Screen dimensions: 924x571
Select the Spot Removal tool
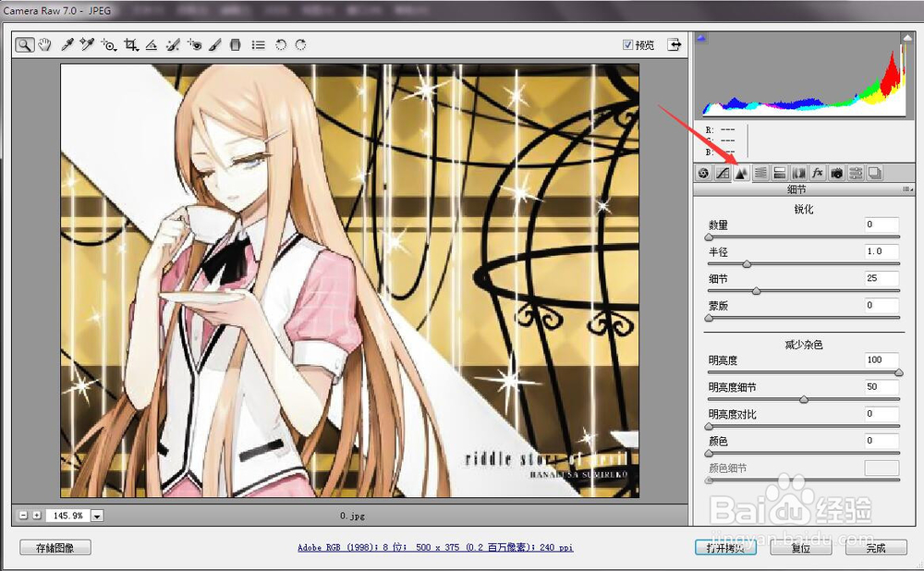173,44
